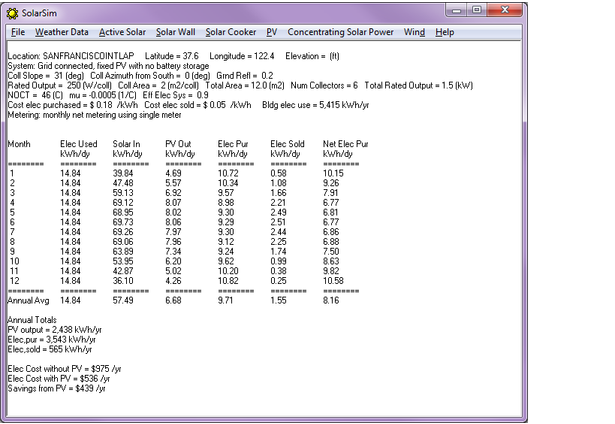
Task: Click Annual Avg Net Elec Pur value 8.16
Action: (331, 301)
